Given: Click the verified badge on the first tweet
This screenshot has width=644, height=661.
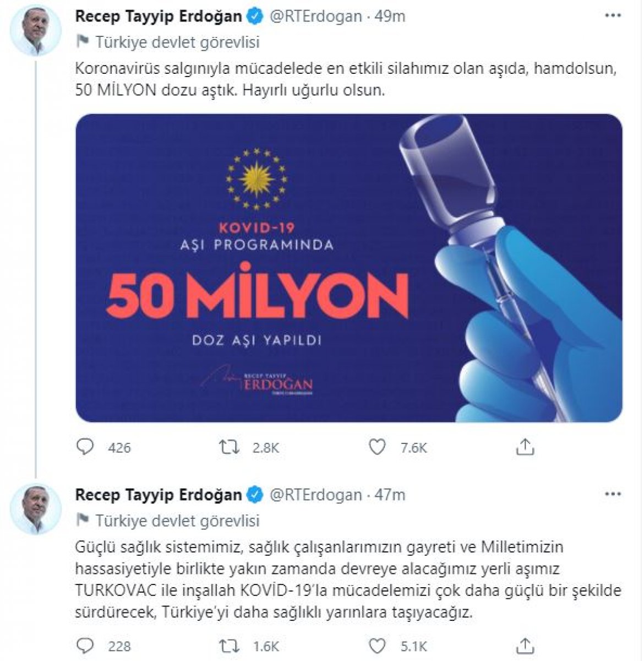Looking at the screenshot, I should 255,17.
